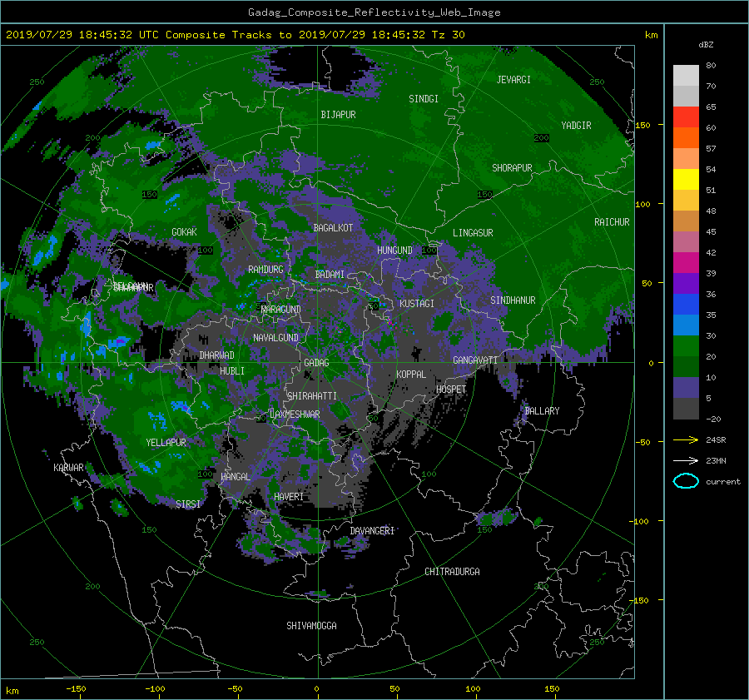Select the JEVARGI city label

(x=513, y=80)
